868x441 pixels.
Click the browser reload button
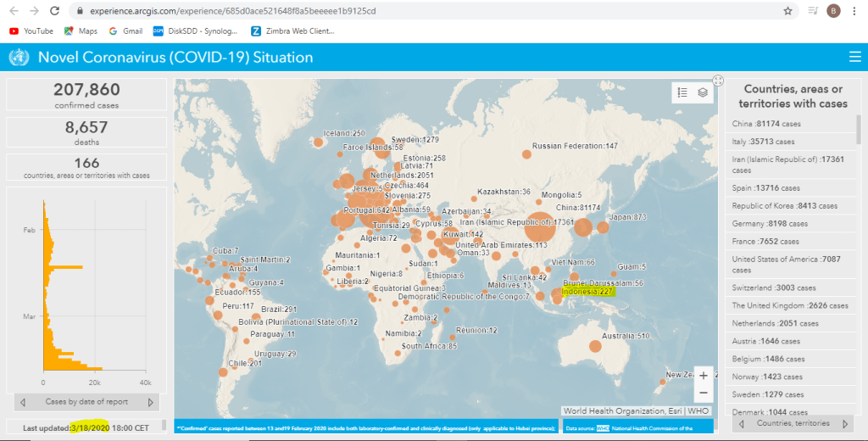pos(54,11)
